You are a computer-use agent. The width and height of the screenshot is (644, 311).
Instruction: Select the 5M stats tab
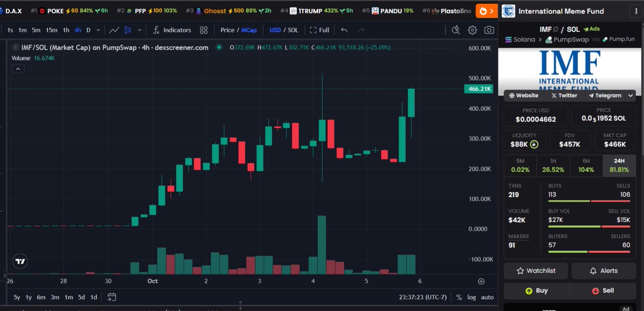(x=520, y=165)
